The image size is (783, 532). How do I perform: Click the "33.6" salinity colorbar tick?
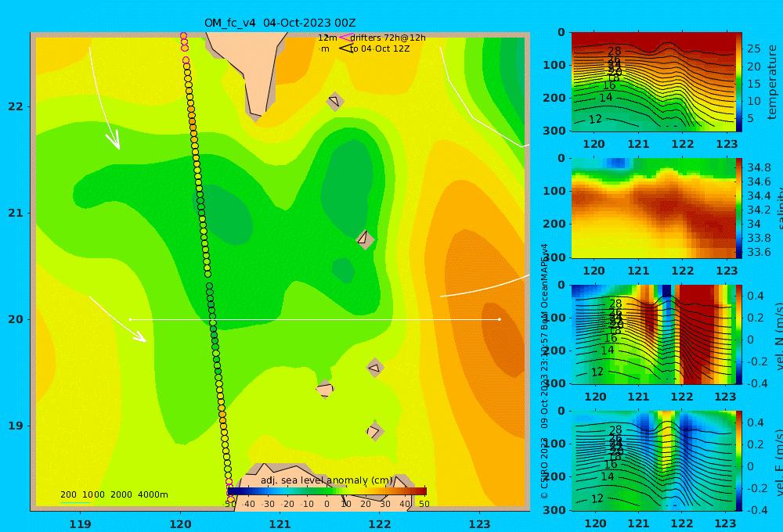click(x=759, y=252)
